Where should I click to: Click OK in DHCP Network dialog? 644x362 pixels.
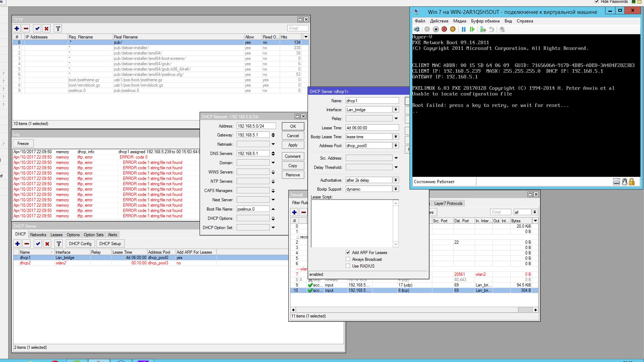(293, 126)
